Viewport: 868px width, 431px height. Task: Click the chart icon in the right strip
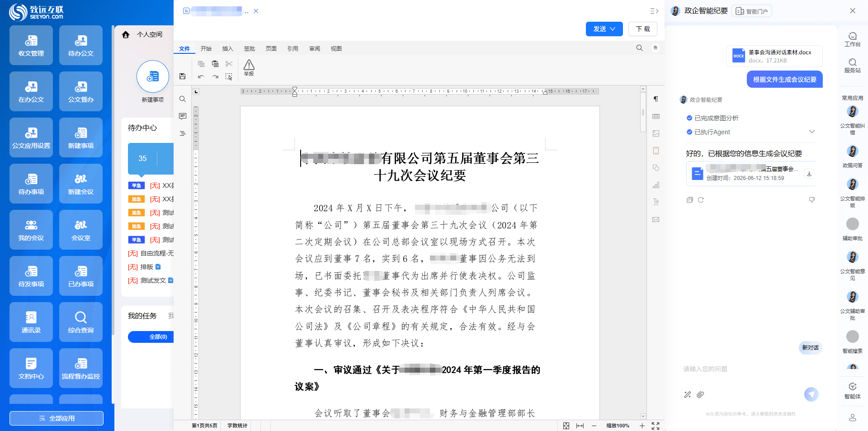pos(656,185)
